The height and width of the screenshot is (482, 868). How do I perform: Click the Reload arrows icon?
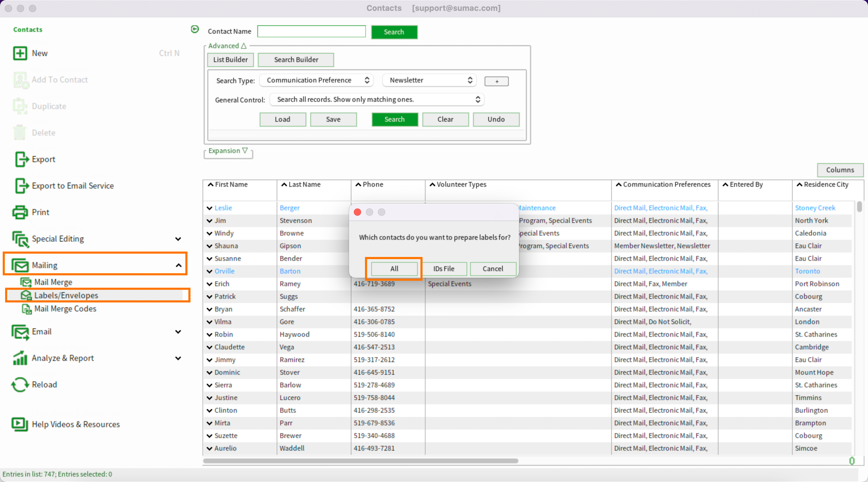(20, 385)
